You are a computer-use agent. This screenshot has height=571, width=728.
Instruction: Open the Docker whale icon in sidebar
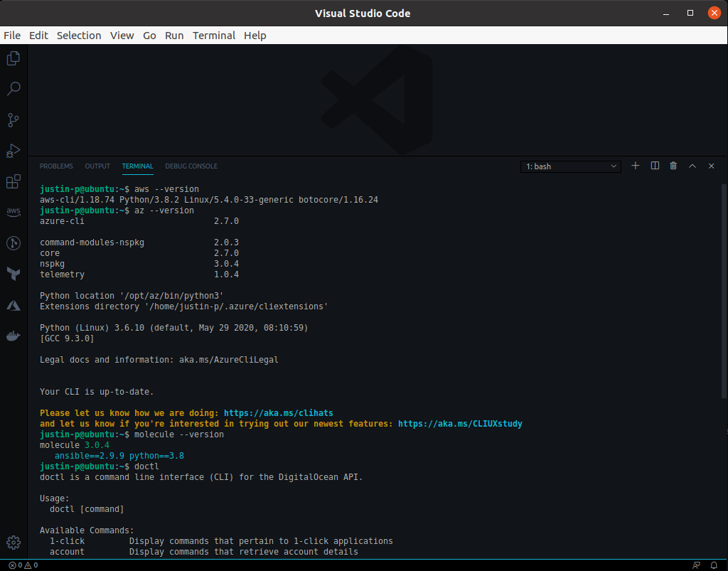pyautogui.click(x=14, y=336)
